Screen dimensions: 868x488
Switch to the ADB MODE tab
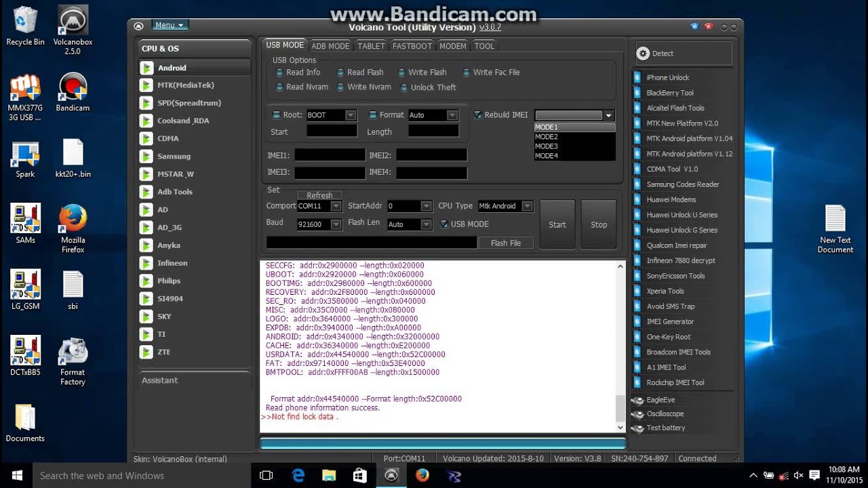point(330,46)
